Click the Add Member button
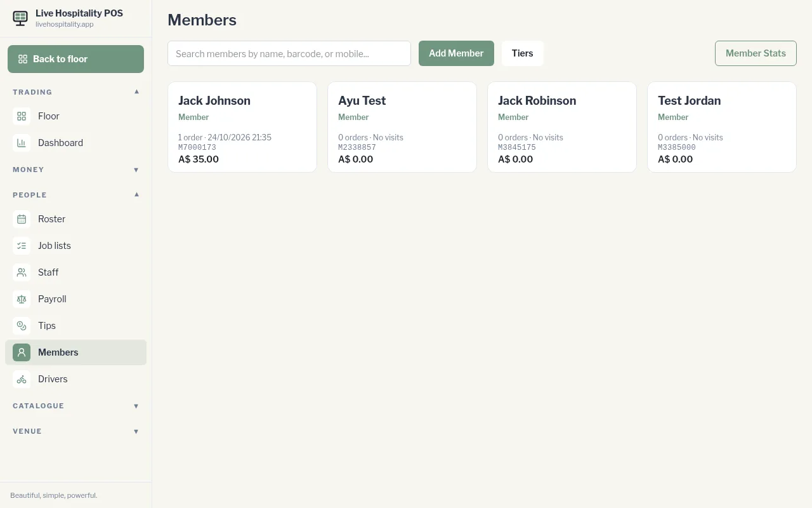The width and height of the screenshot is (812, 508). click(456, 53)
